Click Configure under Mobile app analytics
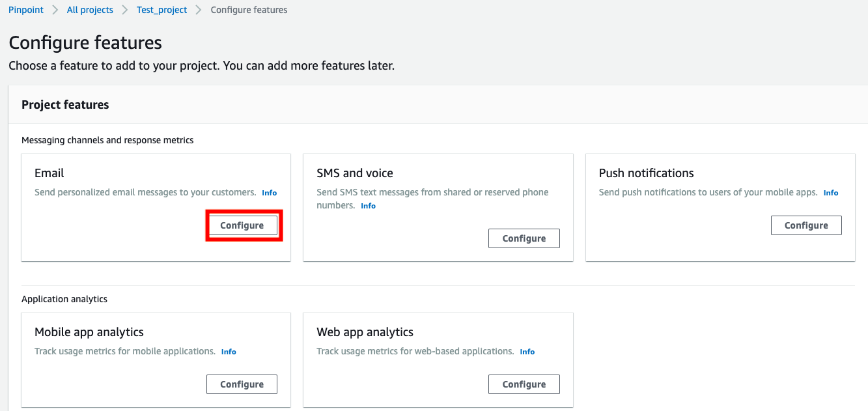 [242, 384]
